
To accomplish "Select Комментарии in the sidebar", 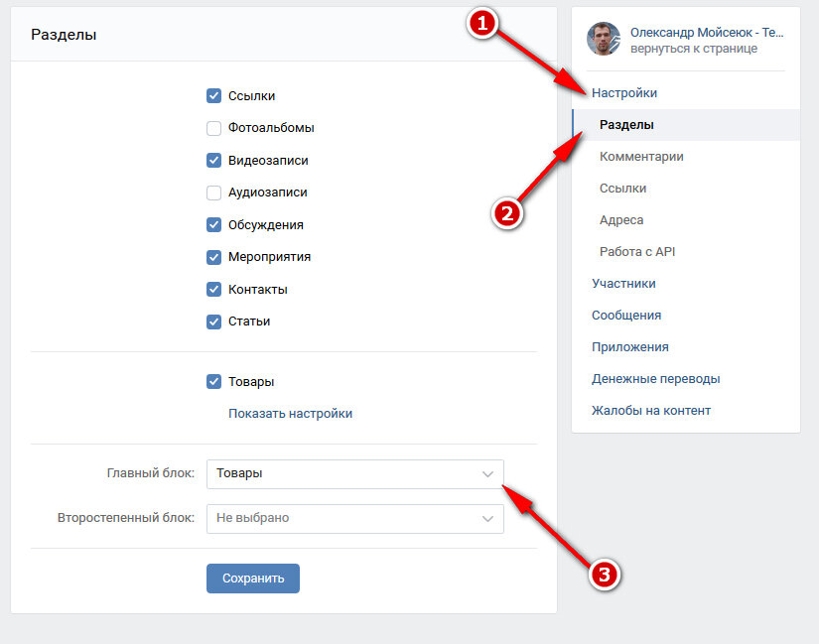I will [x=641, y=157].
